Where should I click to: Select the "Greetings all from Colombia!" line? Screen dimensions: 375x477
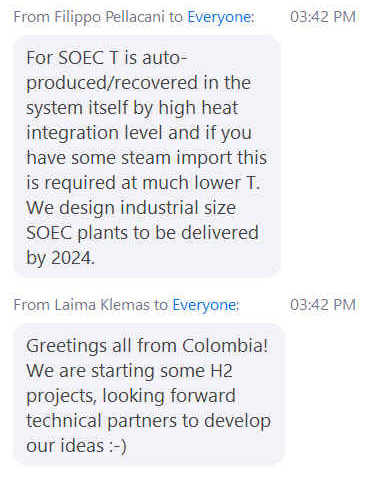pos(147,345)
